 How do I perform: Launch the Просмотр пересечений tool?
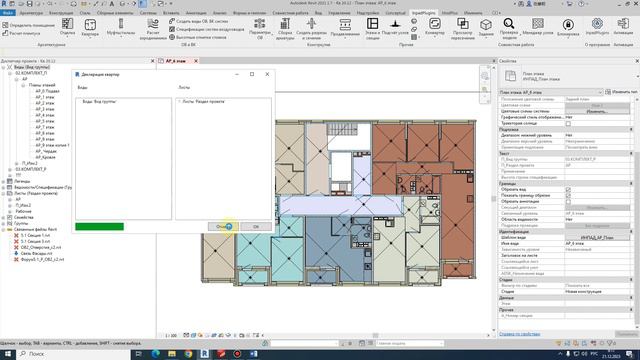click(463, 29)
